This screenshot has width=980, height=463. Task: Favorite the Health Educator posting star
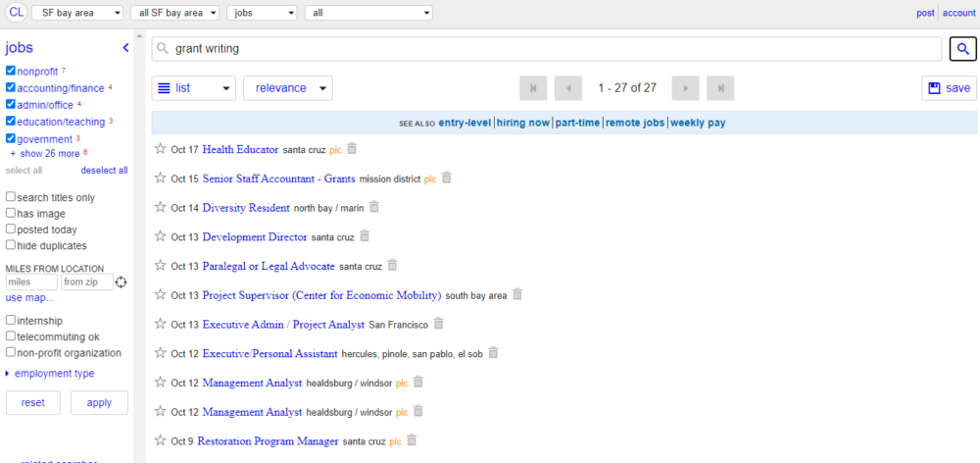[x=161, y=149]
